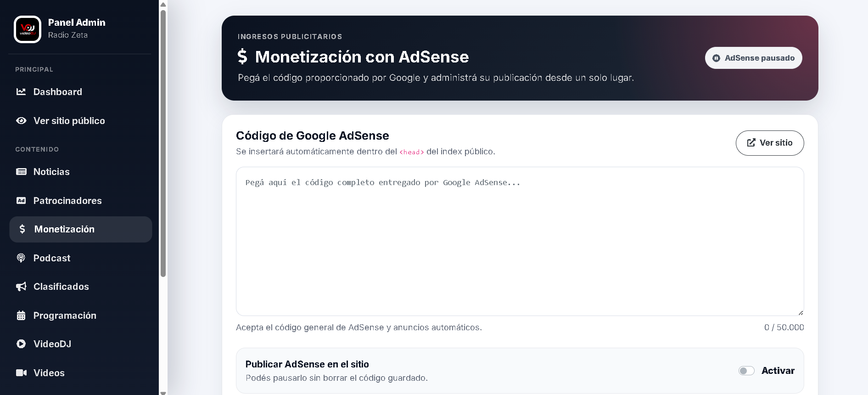The height and width of the screenshot is (395, 868).
Task: Click the Podcast microphone icon
Action: pyautogui.click(x=21, y=258)
